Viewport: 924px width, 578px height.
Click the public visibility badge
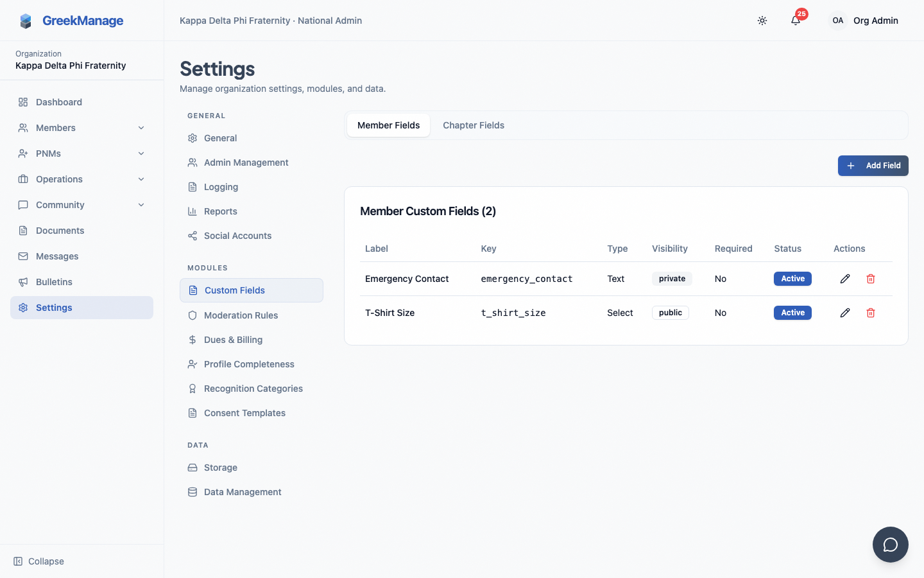[671, 313]
